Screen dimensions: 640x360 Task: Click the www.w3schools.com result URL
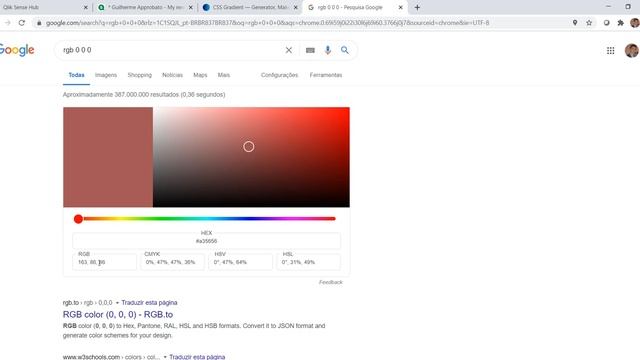click(91, 357)
